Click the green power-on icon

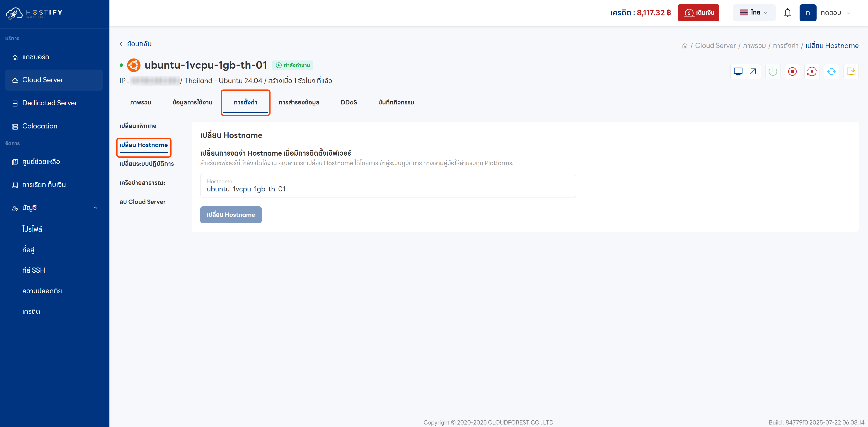(773, 71)
